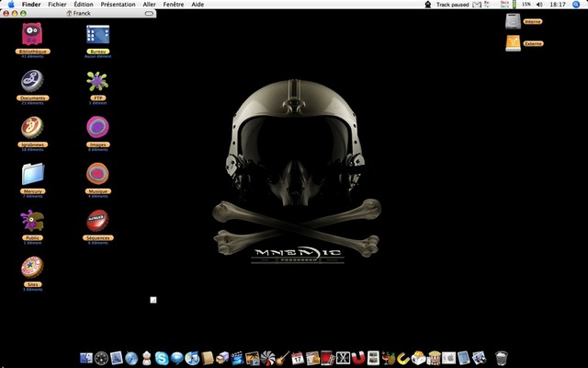Click the small resize handle of Franck window

153,300
